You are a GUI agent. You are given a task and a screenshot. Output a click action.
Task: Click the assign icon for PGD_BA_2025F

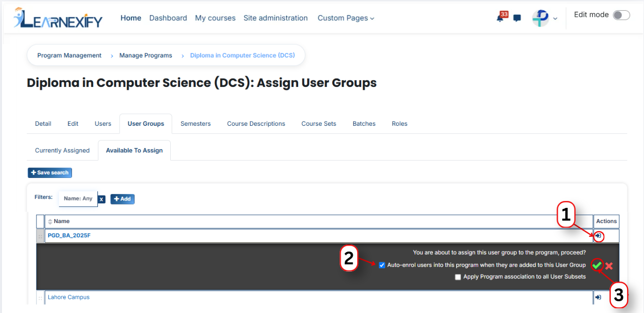pyautogui.click(x=598, y=236)
